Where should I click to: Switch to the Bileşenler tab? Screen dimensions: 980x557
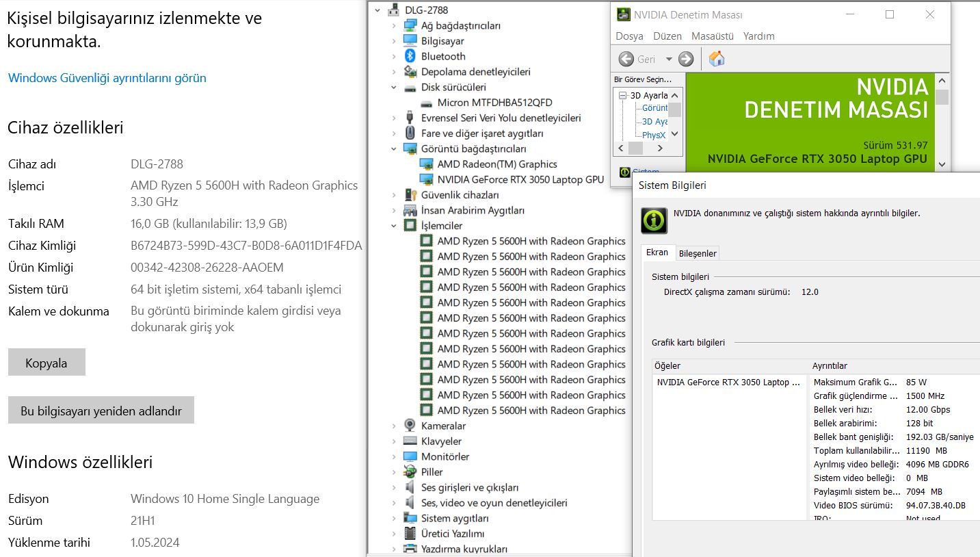point(698,253)
